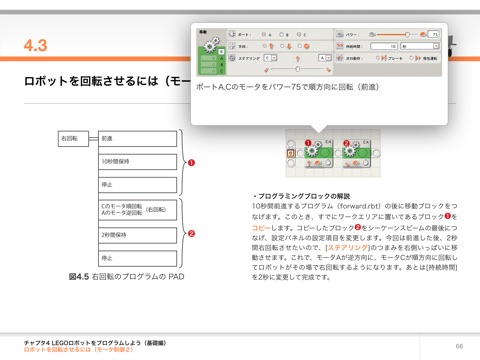
Task: Click the power value field showing 75
Action: (434, 34)
